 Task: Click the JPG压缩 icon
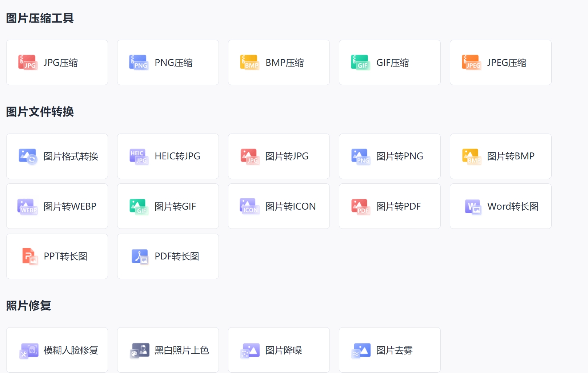click(28, 63)
